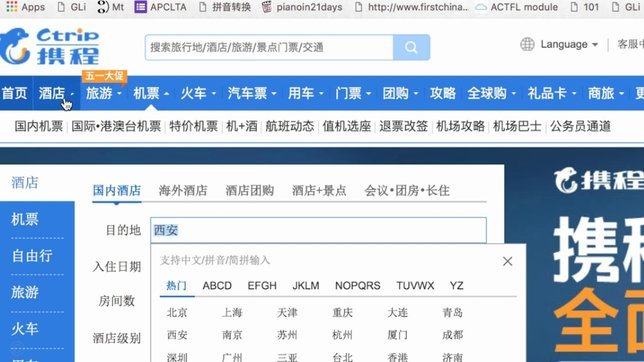Screen dimensions: 644x362
Task: Expand the 汽车票 nav dropdown
Action: click(252, 93)
